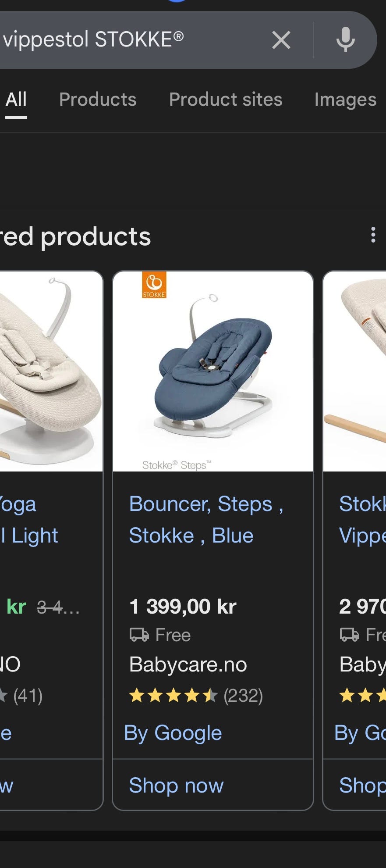Clear the search box with X icon

(x=281, y=40)
